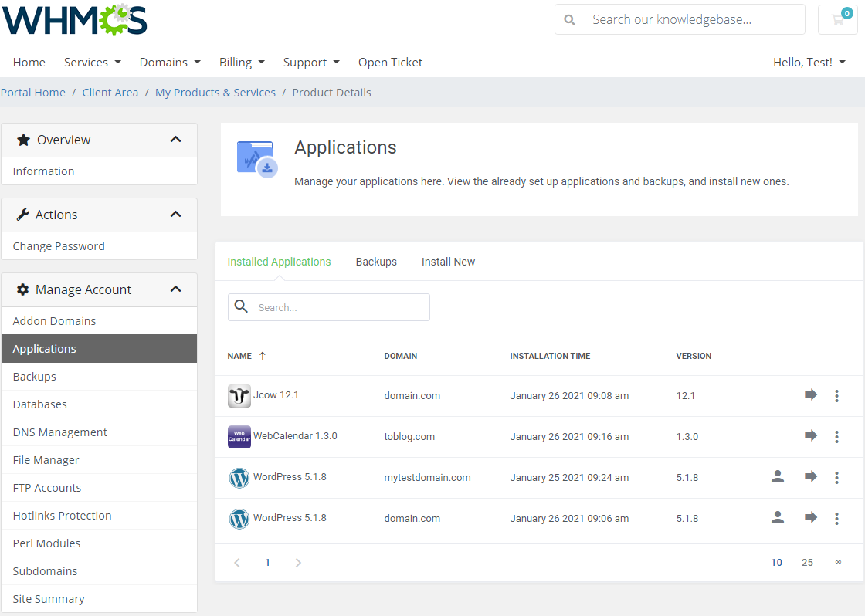The width and height of the screenshot is (865, 616).
Task: Click arrow icon in Jcow 12.1 row
Action: click(x=810, y=395)
